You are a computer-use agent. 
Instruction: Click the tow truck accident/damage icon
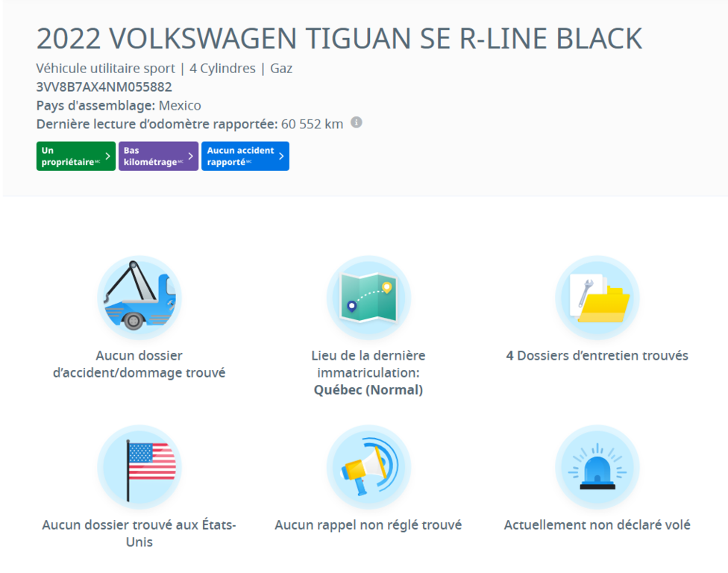(x=139, y=297)
